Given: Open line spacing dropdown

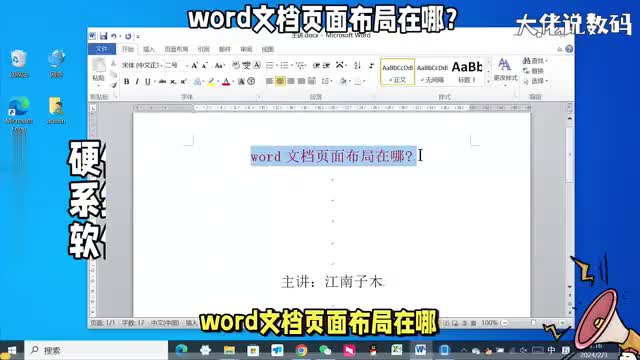Looking at the screenshot, I should [327, 82].
